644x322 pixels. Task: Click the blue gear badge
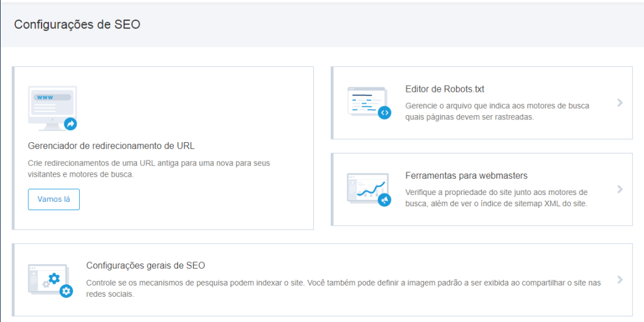click(x=66, y=291)
